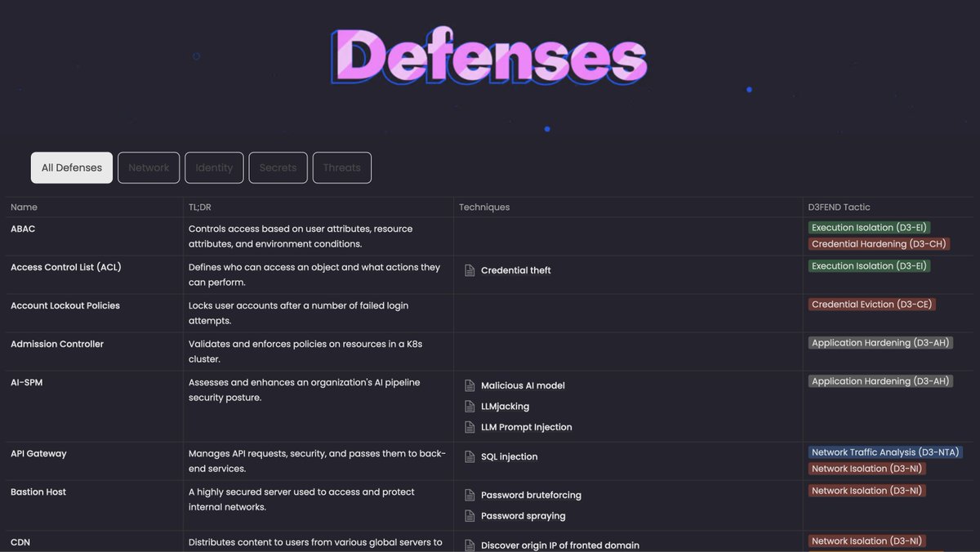Click ABAC's Execution Isolation (D3-EI) tag
This screenshot has width=980, height=552.
[x=870, y=228]
